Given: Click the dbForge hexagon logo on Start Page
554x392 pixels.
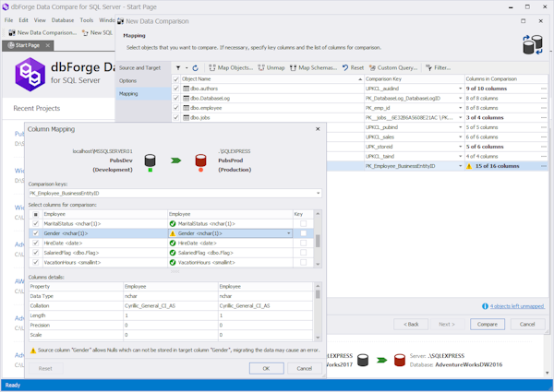Looking at the screenshot, I should 30,74.
